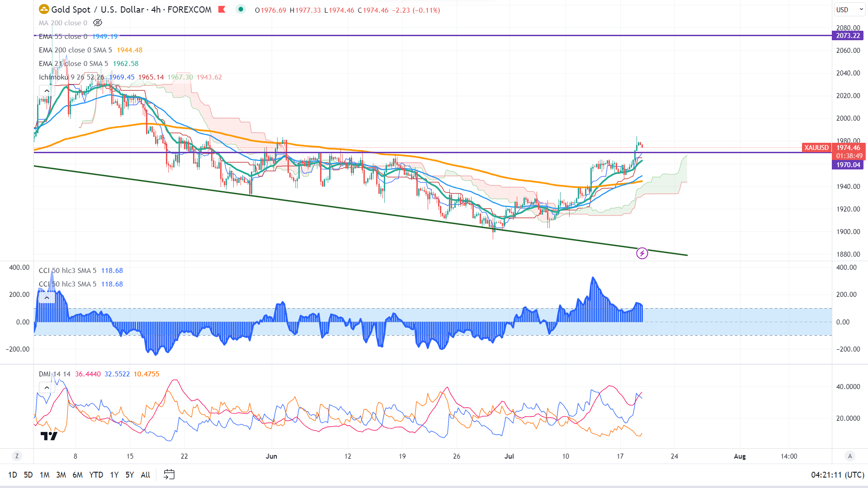868x488 pixels.
Task: Click the TradingView logo
Action: coord(49,436)
